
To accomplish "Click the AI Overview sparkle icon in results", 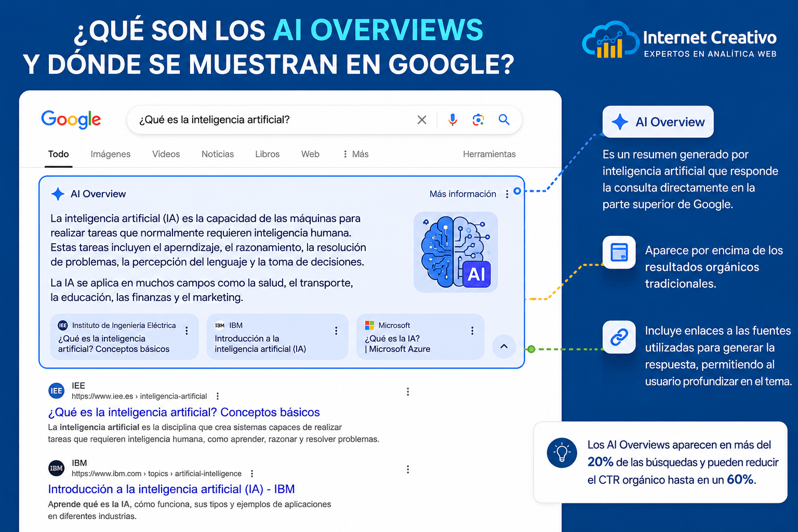I will point(58,194).
